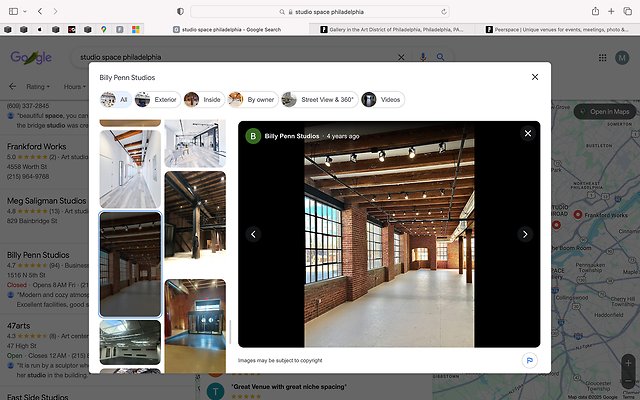This screenshot has height=400, width=640.
Task: Go to the next photo
Action: 525,234
